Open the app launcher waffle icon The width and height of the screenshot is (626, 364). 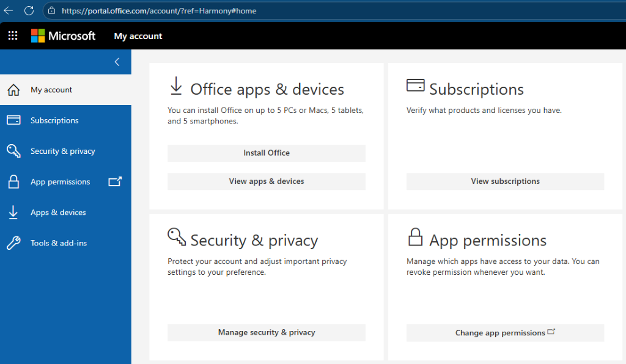13,35
